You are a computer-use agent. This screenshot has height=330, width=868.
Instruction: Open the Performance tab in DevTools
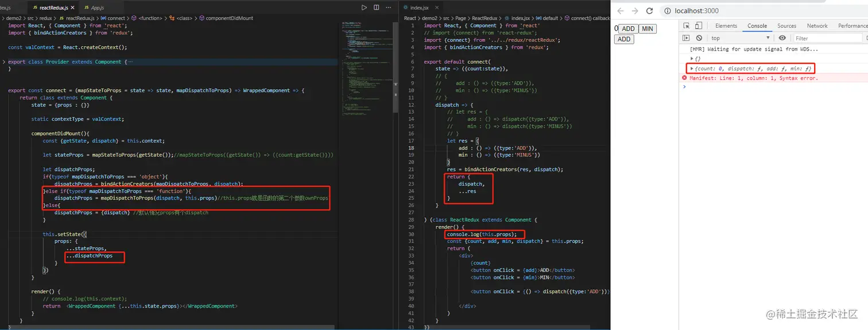(x=852, y=25)
